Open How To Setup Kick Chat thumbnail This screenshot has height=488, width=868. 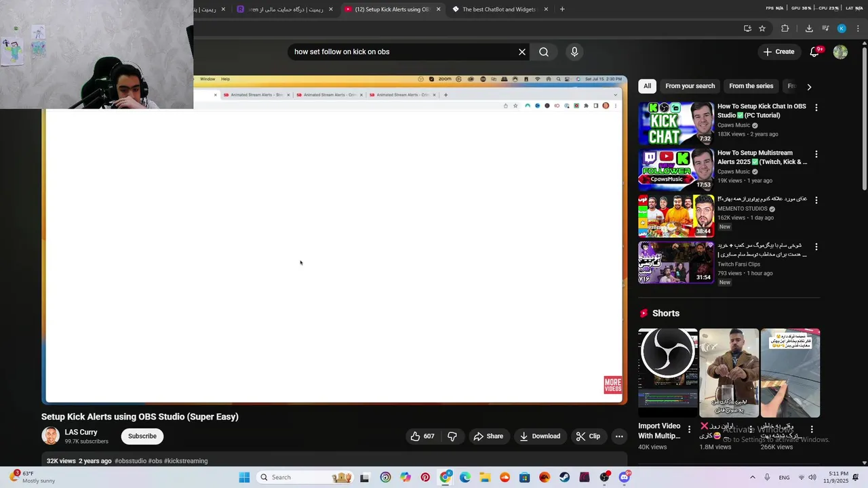click(x=676, y=123)
